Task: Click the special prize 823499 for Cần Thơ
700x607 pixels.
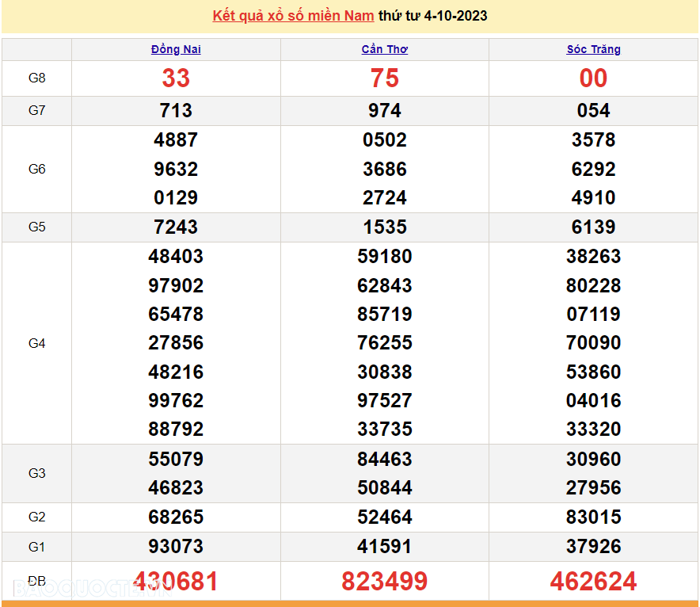Action: 383,580
